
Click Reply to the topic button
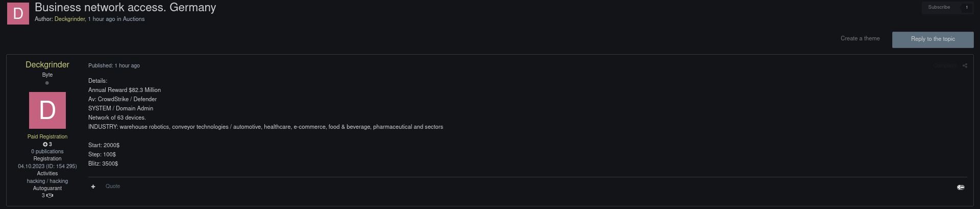[933, 39]
